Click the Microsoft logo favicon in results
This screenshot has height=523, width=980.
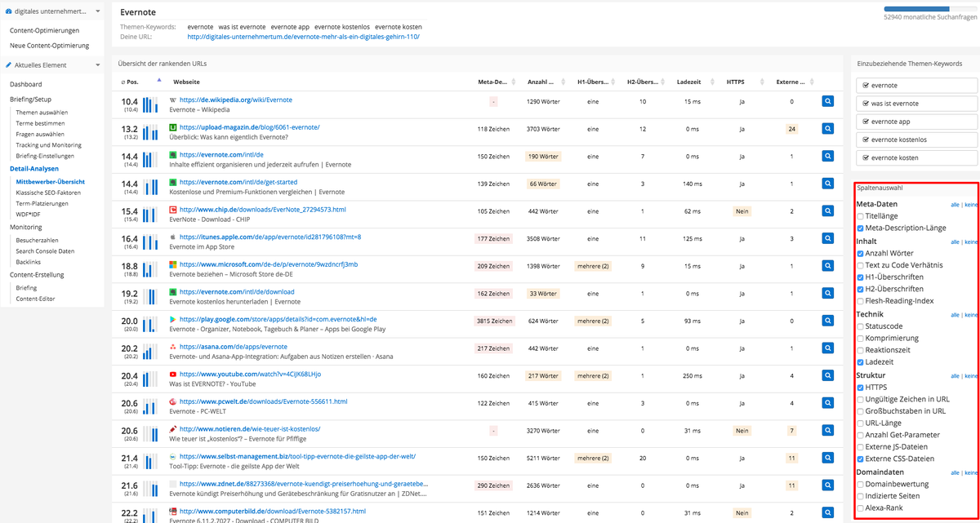(173, 264)
